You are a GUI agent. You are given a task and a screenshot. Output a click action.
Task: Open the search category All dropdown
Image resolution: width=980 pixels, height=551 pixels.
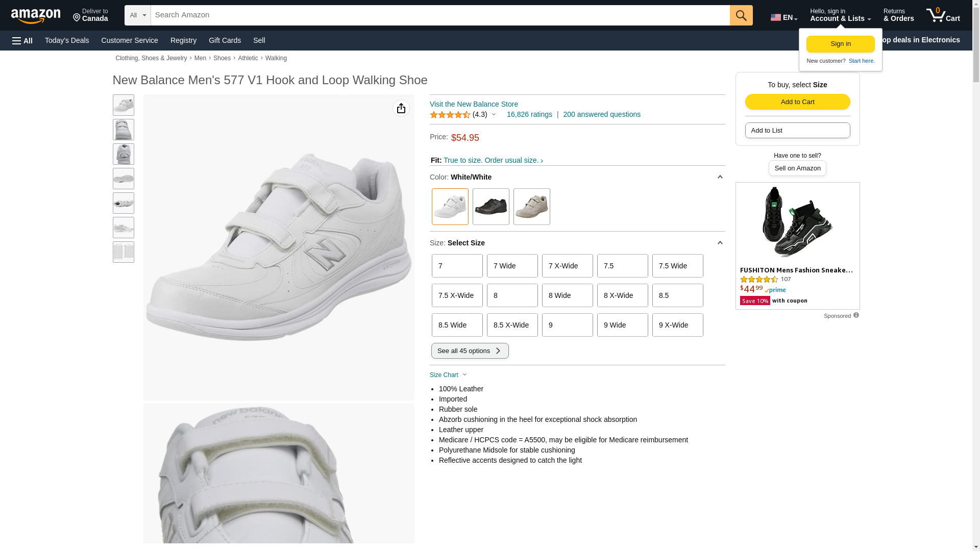coord(137,15)
